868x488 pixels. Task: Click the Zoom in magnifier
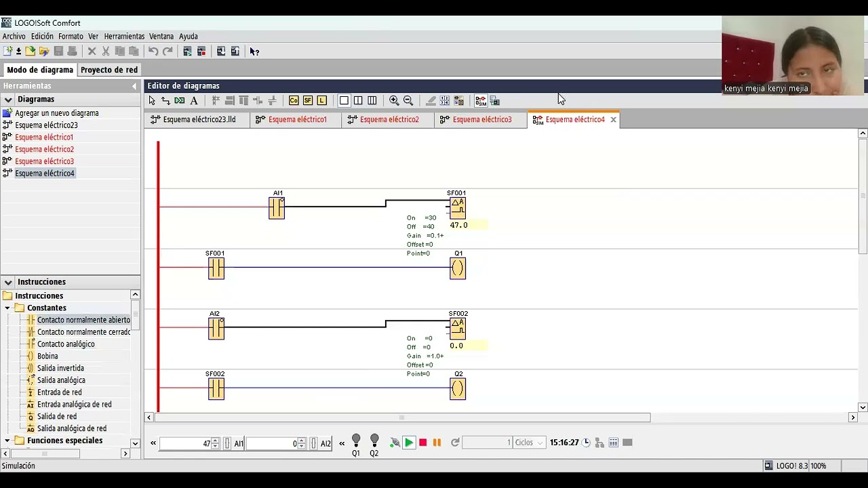pos(394,100)
